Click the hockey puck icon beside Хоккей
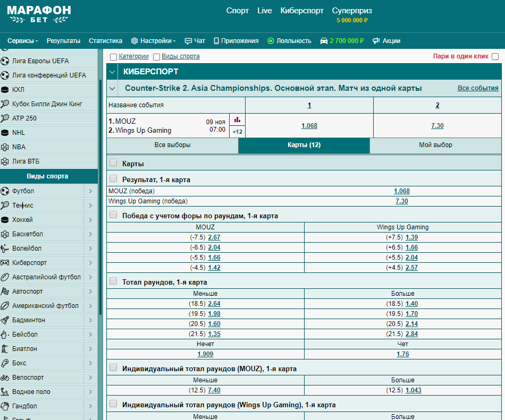This screenshot has width=505, height=420. click(x=5, y=220)
